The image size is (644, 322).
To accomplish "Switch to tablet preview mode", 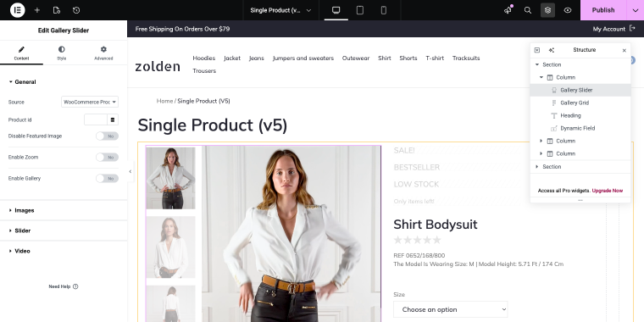I will pyautogui.click(x=360, y=10).
